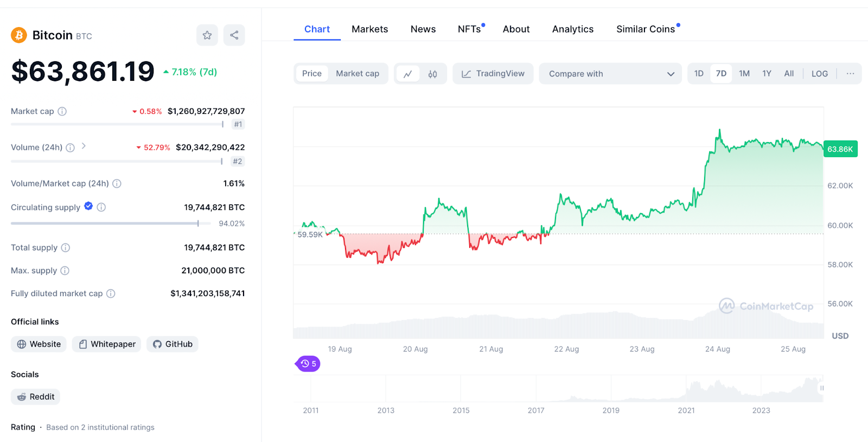Click the market cap rank bar
868x442 pixels.
tap(117, 124)
